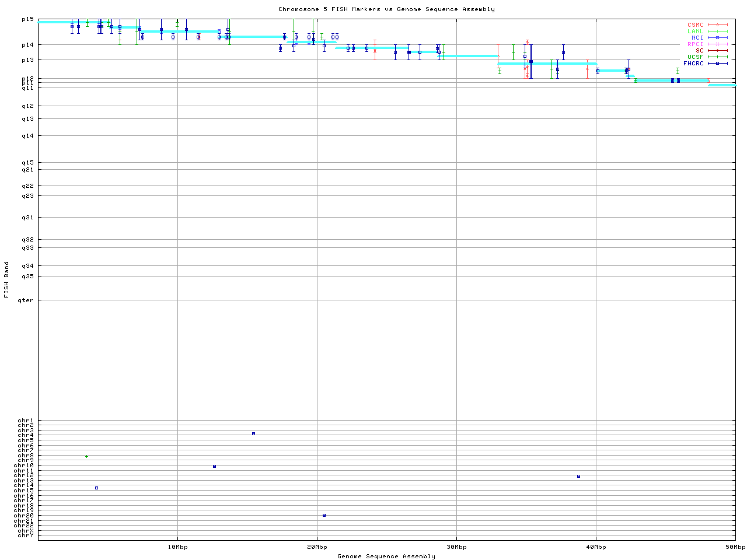Click the FISH Band y-axis label
747x560 pixels.
pos(6,279)
